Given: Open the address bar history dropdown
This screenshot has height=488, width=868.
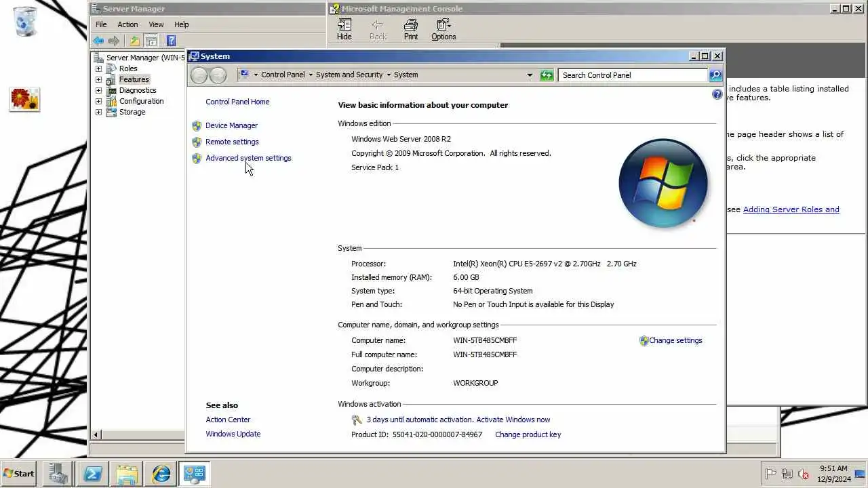Looking at the screenshot, I should 530,75.
